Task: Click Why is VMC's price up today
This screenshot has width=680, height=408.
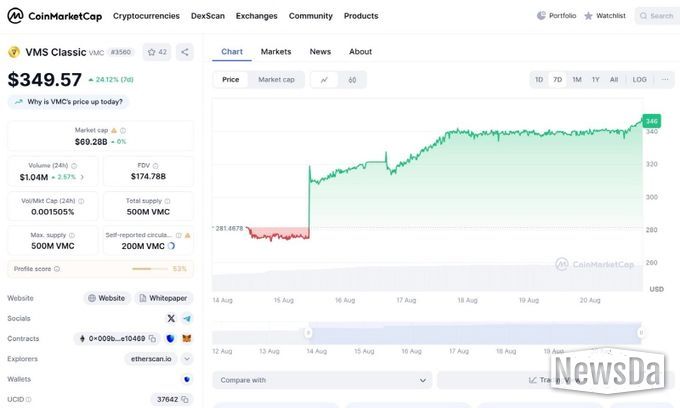Action: tap(69, 102)
